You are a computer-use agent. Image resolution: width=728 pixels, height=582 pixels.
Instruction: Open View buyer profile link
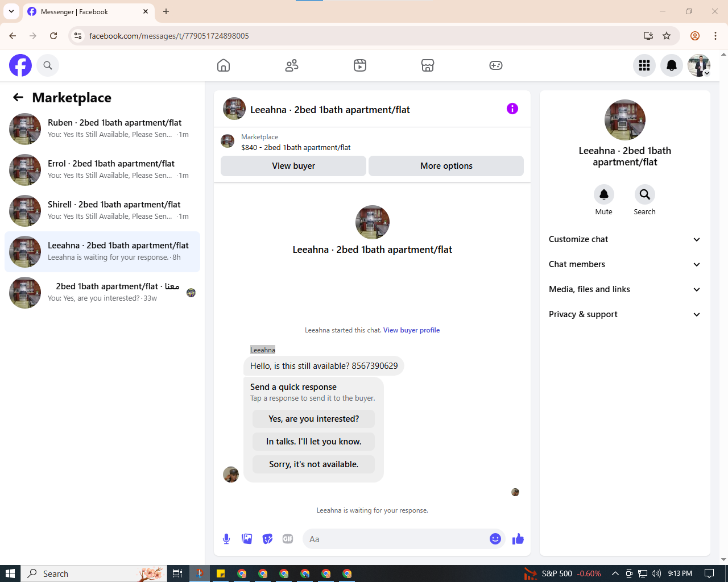[411, 330]
